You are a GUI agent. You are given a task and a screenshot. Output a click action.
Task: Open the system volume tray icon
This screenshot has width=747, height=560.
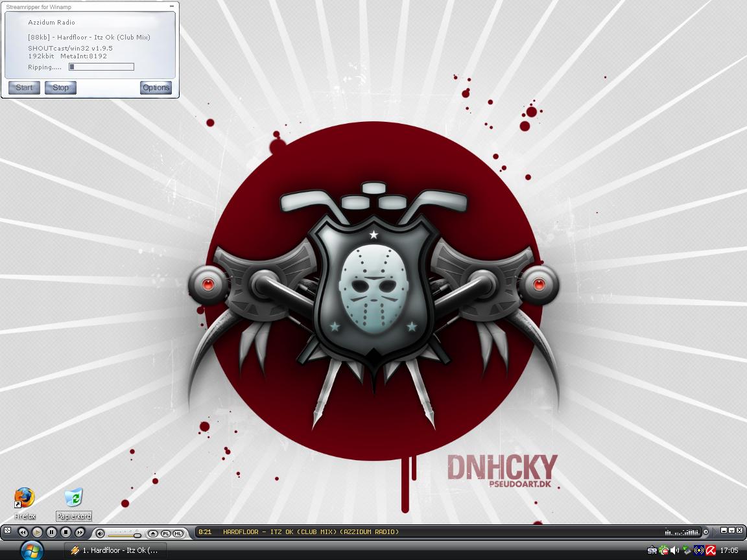[675, 550]
